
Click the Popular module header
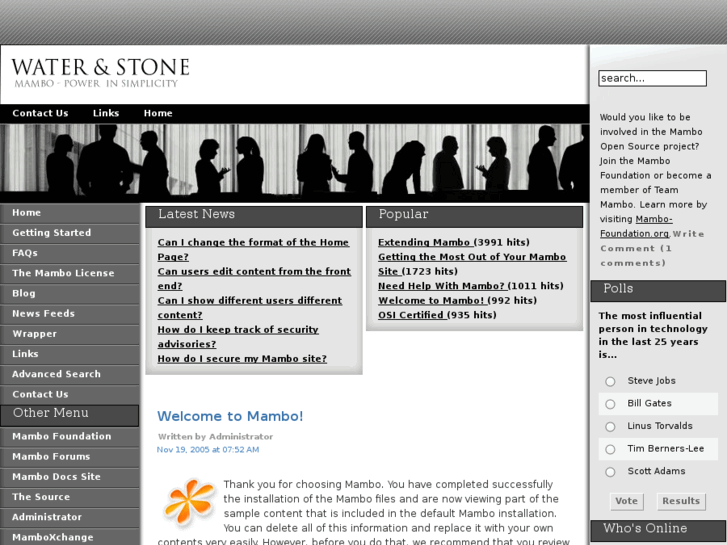tap(474, 216)
